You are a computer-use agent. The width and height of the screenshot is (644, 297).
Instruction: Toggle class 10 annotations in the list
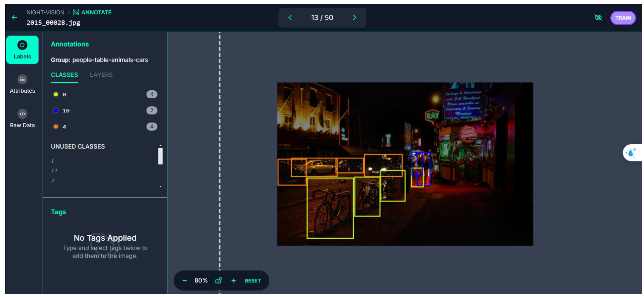click(x=66, y=111)
